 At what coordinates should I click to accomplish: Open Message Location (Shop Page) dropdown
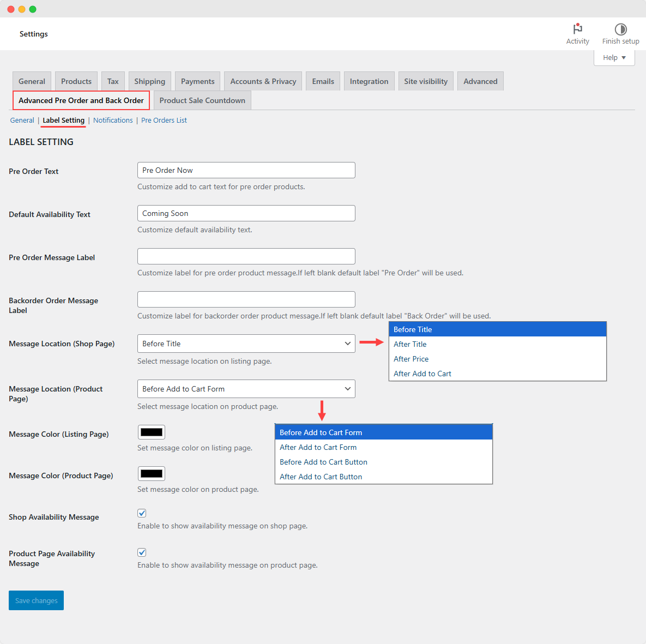click(246, 344)
